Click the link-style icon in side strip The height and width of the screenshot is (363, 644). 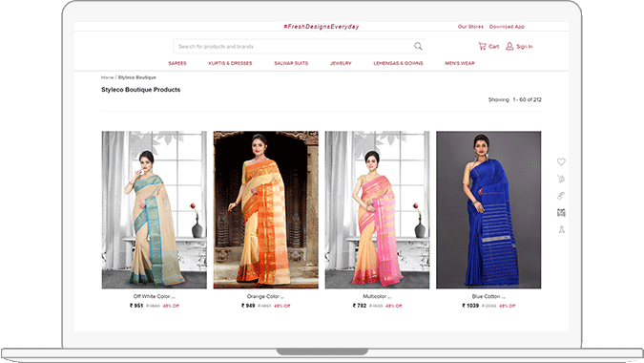(561, 196)
